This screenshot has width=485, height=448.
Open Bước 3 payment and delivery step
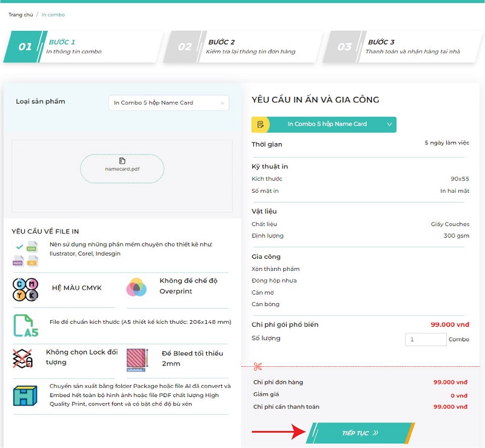click(x=403, y=47)
